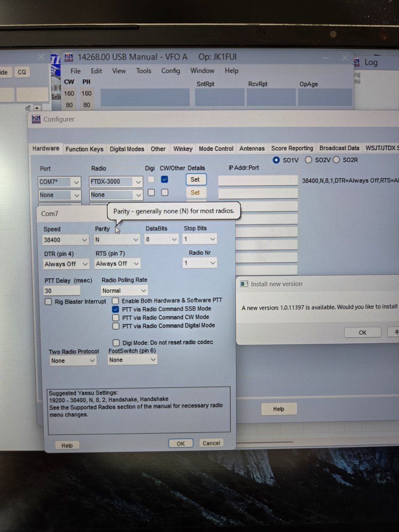Click OK in Install new version dialog
The height and width of the screenshot is (532, 399).
tap(363, 332)
